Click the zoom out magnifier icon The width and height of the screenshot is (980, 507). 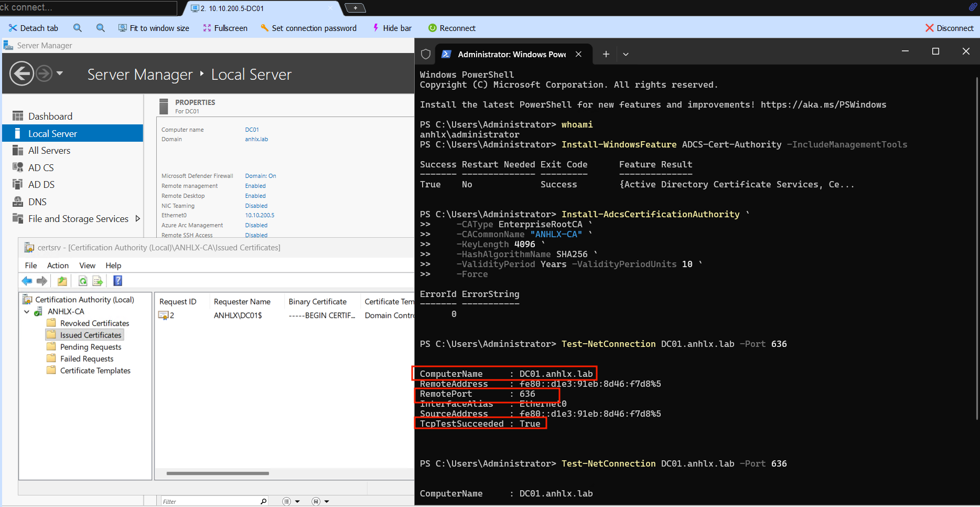(x=101, y=28)
